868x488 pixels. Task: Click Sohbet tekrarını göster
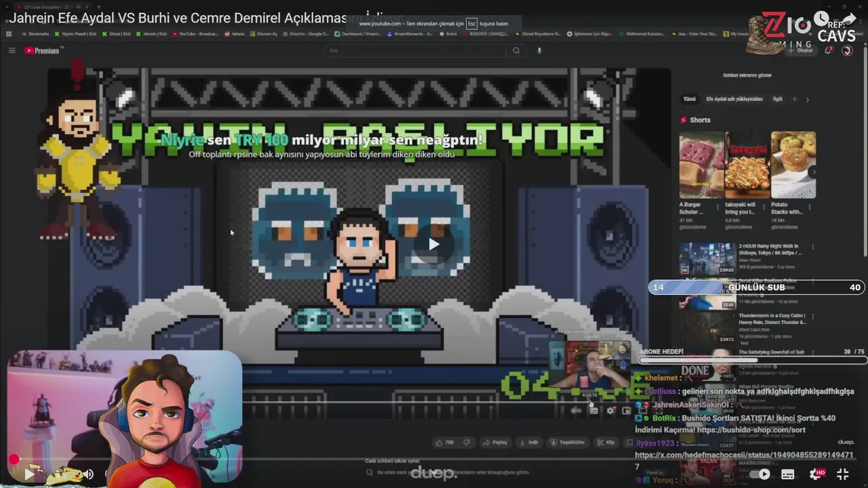pyautogui.click(x=747, y=75)
